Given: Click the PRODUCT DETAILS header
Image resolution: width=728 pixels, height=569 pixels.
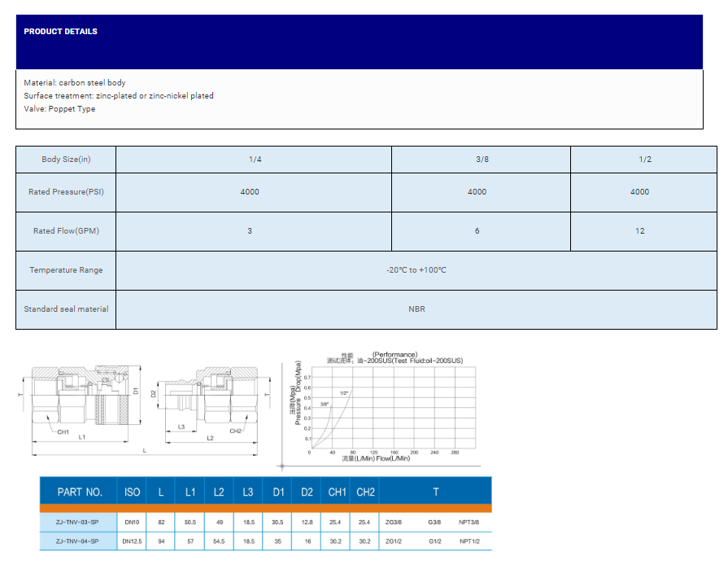Looking at the screenshot, I should tap(61, 32).
